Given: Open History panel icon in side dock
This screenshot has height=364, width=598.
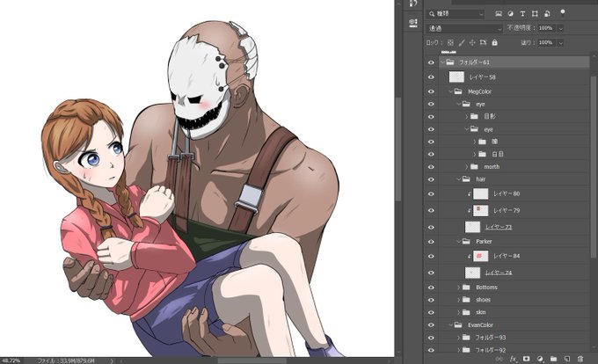Looking at the screenshot, I should pyautogui.click(x=413, y=4).
